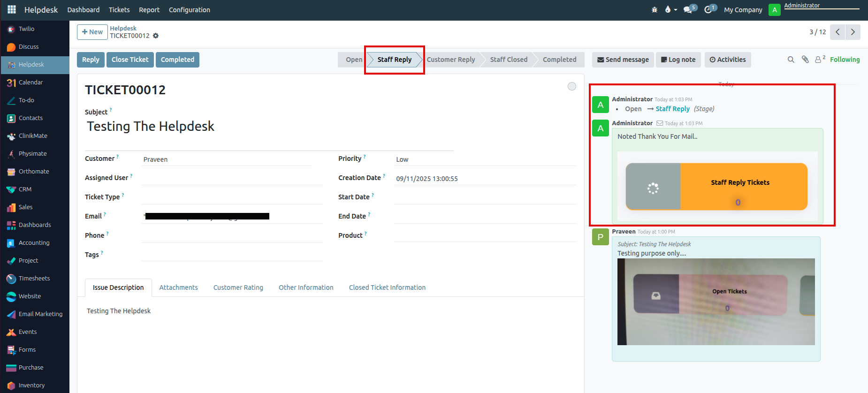868x393 pixels.
Task: Open conversations messages icon in top bar
Action: (688, 10)
